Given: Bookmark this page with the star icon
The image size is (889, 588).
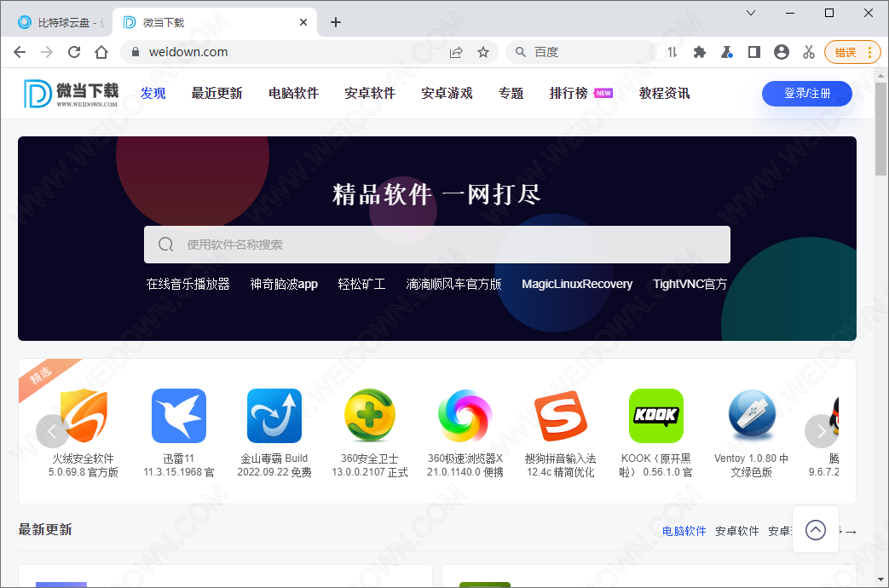Looking at the screenshot, I should (483, 52).
